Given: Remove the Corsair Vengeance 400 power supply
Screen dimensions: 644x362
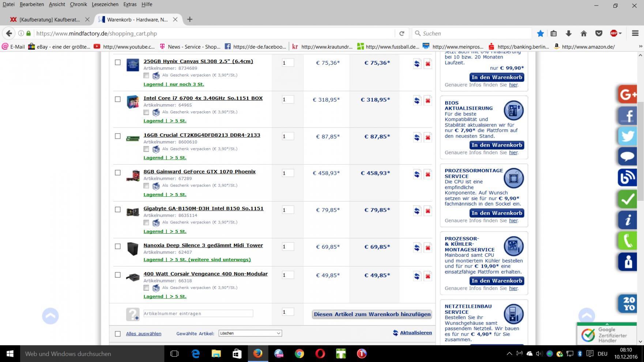Looking at the screenshot, I should 428,276.
